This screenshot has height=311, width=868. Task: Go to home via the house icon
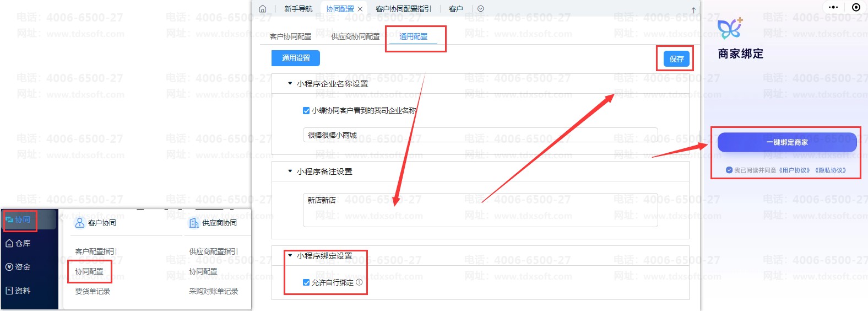pos(263,9)
